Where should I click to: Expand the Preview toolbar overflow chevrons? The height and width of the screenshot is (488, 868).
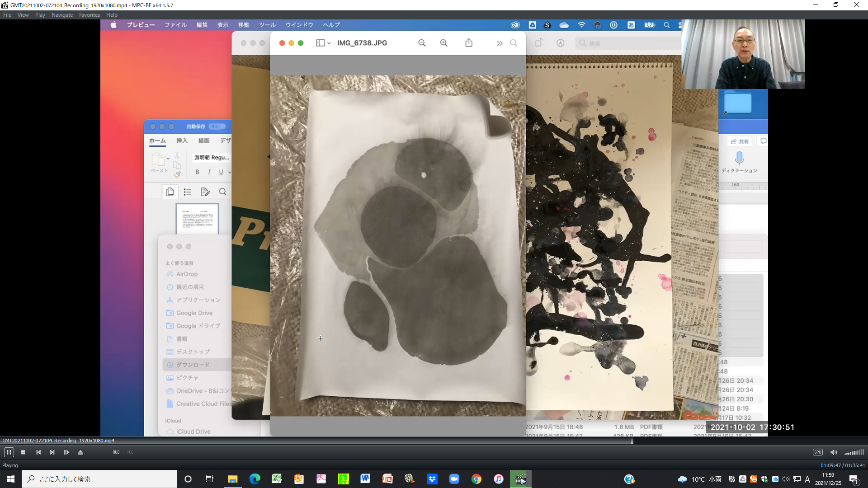500,43
